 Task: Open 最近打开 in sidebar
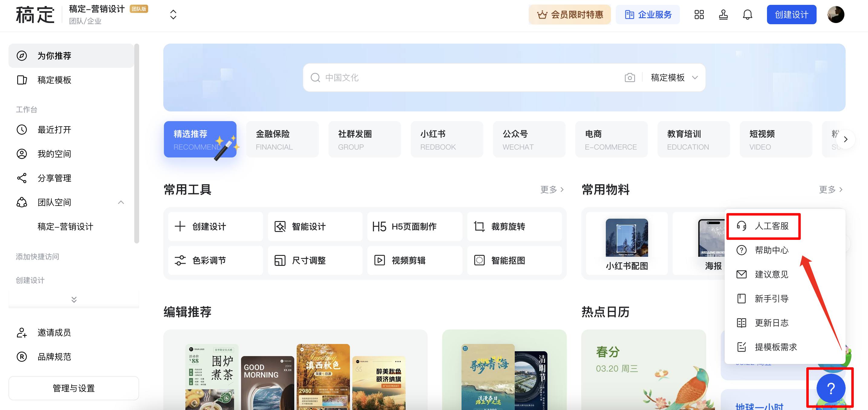click(x=71, y=130)
